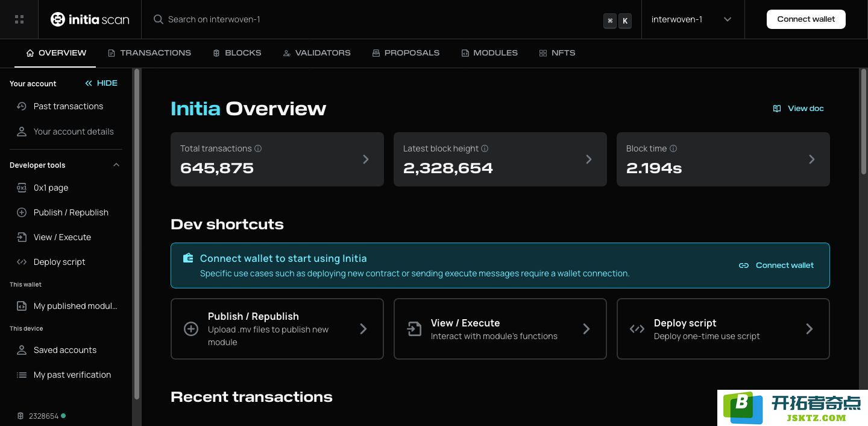Screen dimensions: 868x426
Task: Click the Latest block height info icon
Action: (x=485, y=148)
